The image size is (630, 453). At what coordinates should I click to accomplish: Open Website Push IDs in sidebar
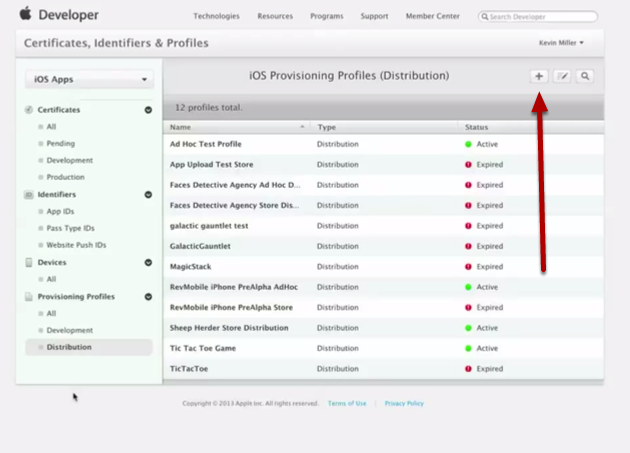click(x=76, y=245)
